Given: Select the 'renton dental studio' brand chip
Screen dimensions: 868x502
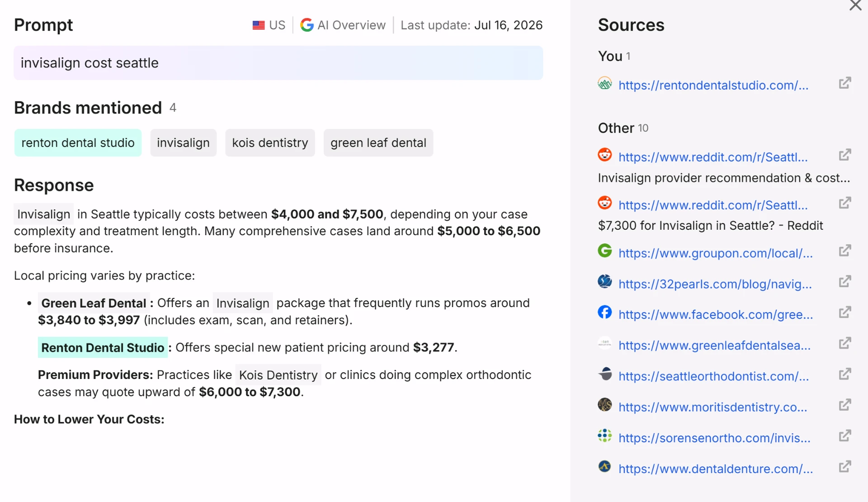Looking at the screenshot, I should point(78,143).
